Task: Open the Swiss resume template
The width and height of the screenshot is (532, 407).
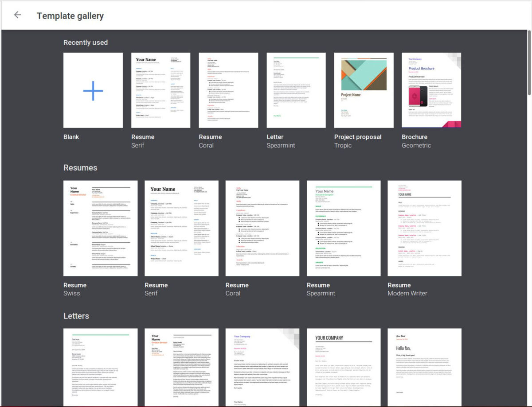Action: pyautogui.click(x=100, y=227)
